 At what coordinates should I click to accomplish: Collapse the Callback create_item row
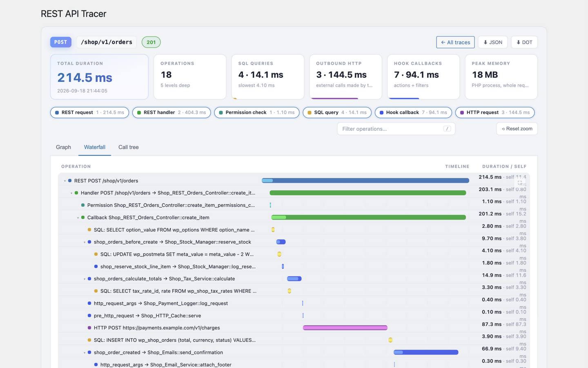78,218
